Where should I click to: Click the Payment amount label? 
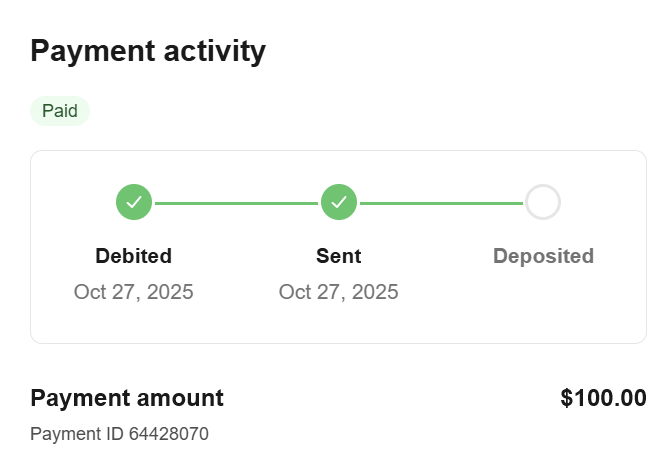coord(127,398)
